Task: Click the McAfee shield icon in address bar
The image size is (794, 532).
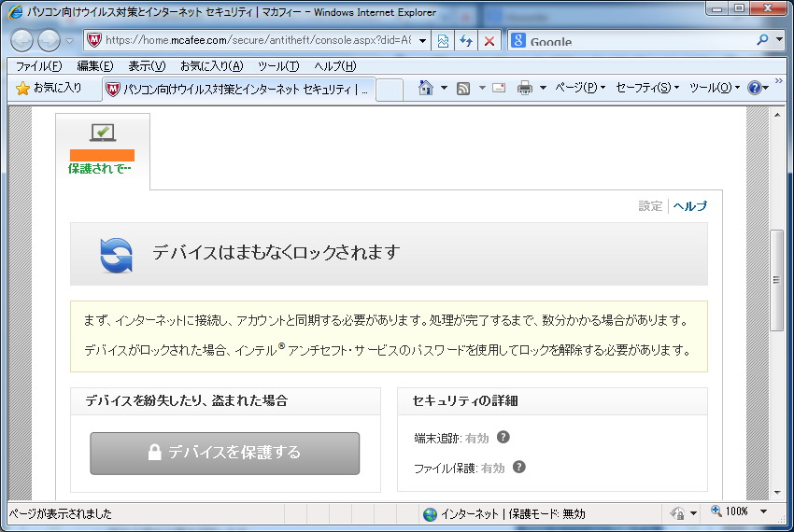Action: [94, 40]
